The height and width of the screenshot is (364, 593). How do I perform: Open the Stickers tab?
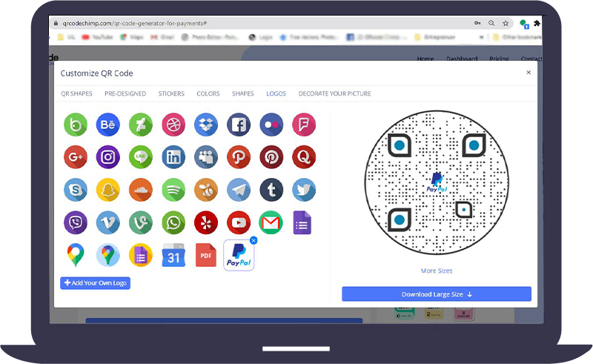(x=171, y=93)
